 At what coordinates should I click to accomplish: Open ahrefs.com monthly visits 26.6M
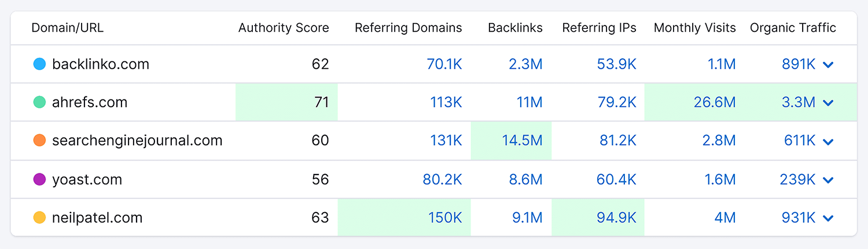coord(715,102)
